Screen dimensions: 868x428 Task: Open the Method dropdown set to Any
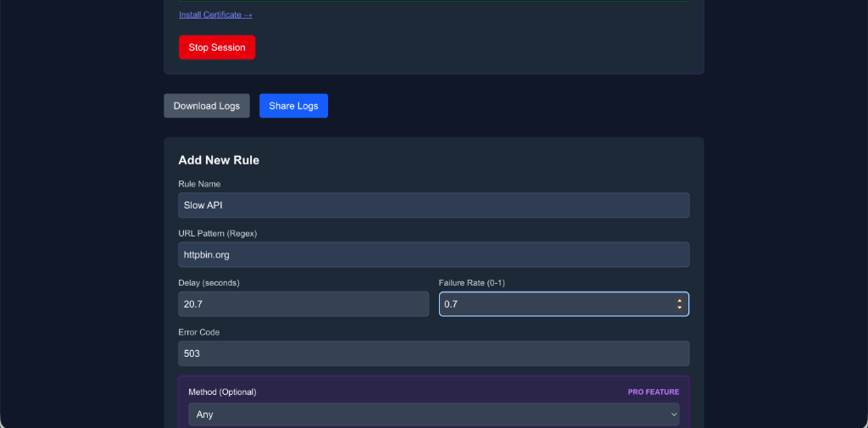pos(433,414)
